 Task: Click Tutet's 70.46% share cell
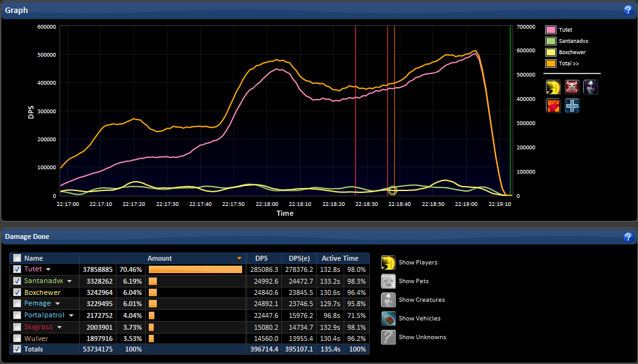click(131, 269)
